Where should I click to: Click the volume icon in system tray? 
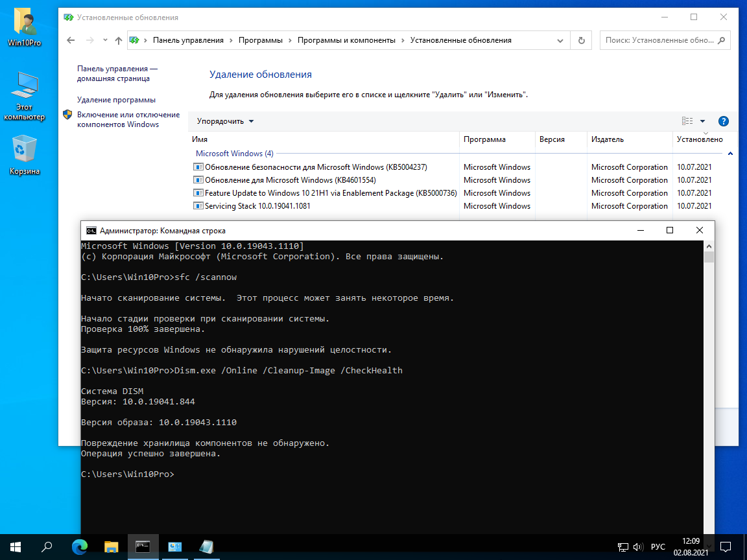tap(638, 546)
